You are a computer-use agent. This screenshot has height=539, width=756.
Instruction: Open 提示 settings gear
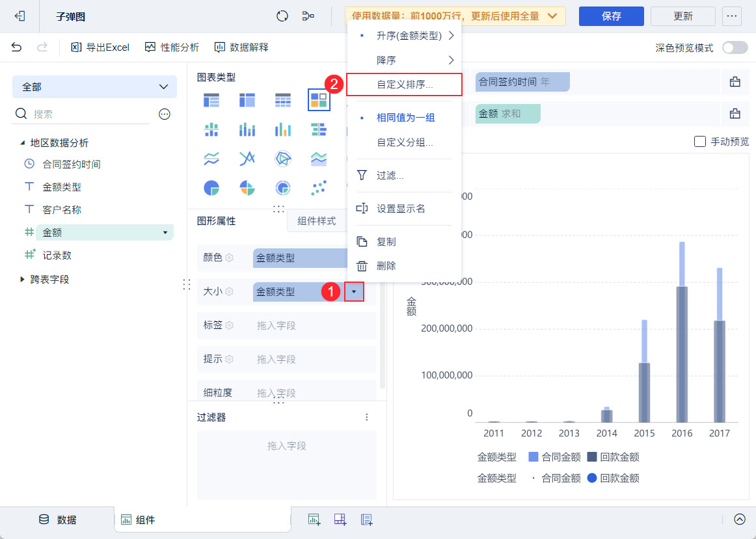coord(230,359)
